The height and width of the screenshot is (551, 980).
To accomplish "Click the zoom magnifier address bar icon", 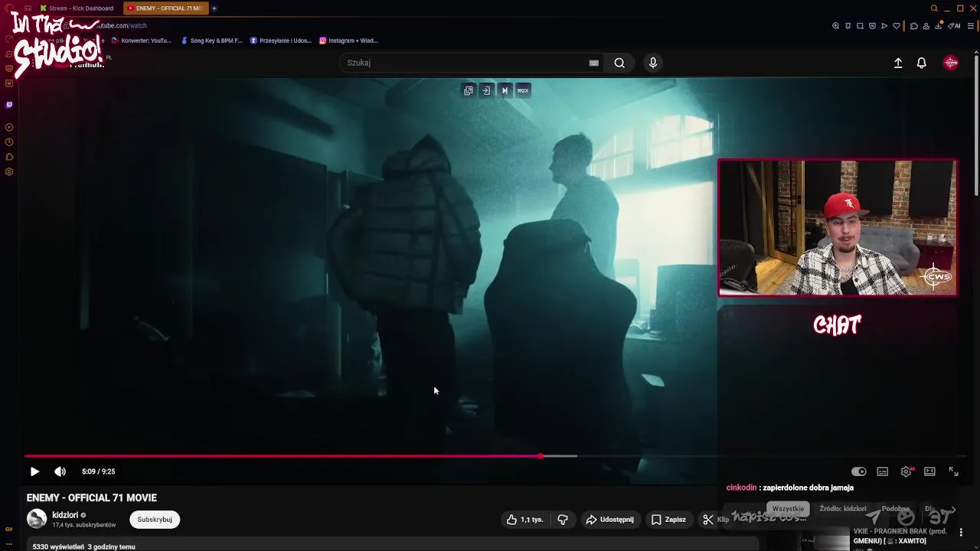I will [x=836, y=26].
